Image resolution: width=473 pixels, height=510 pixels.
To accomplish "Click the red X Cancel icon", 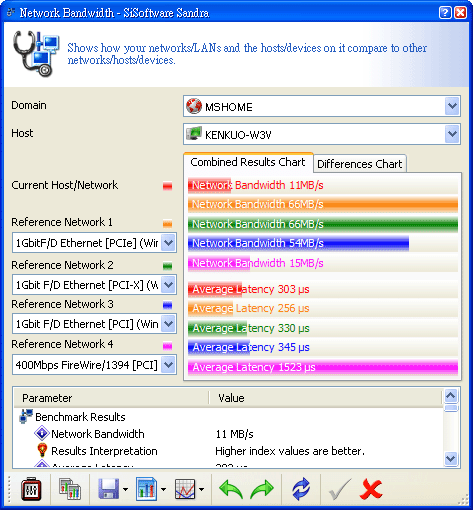I will tap(371, 489).
